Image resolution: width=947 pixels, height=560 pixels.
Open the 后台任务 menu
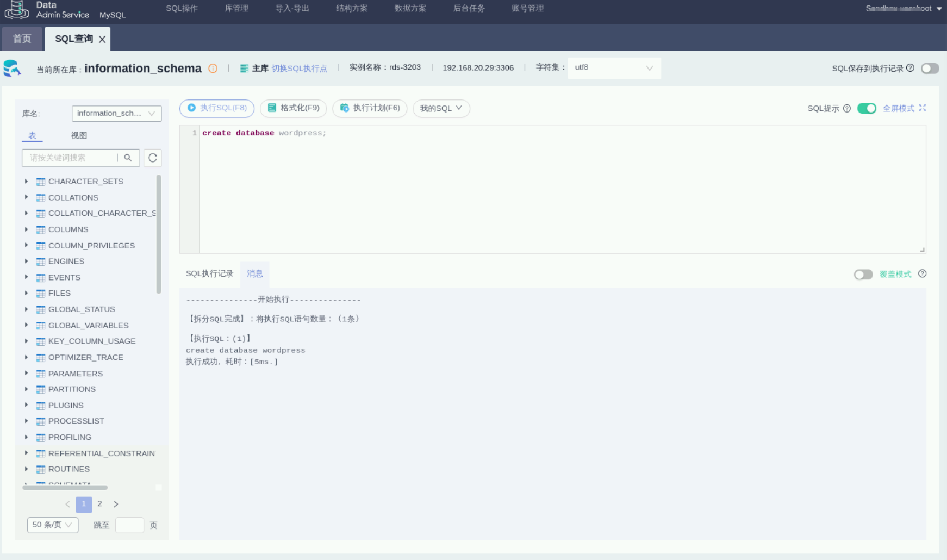tap(469, 9)
